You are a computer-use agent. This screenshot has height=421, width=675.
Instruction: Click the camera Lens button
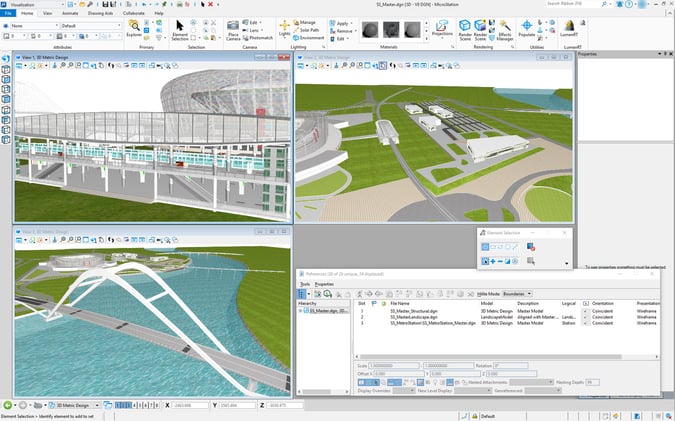tap(252, 30)
